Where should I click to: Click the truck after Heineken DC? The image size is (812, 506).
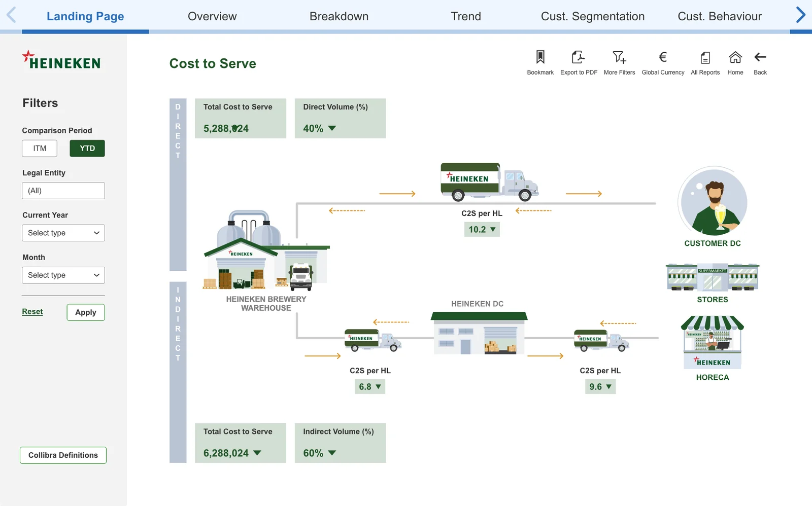coord(602,340)
